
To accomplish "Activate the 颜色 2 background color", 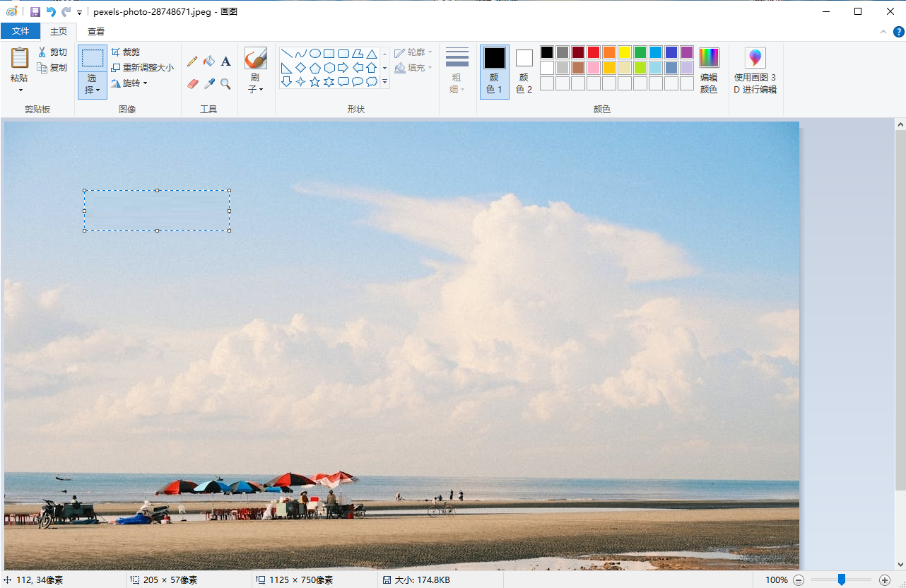I will 524,71.
